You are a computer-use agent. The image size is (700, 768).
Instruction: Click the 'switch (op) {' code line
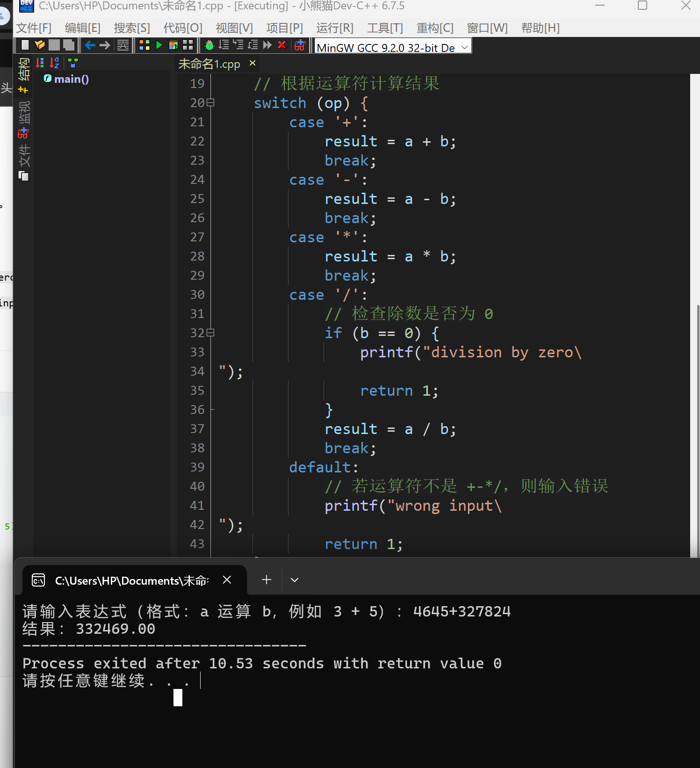(311, 103)
